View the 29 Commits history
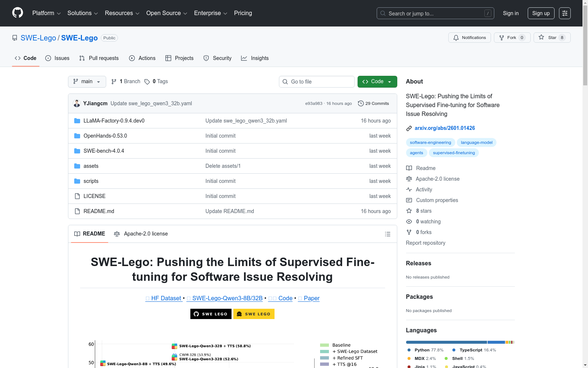This screenshot has height=368, width=588. [x=373, y=103]
